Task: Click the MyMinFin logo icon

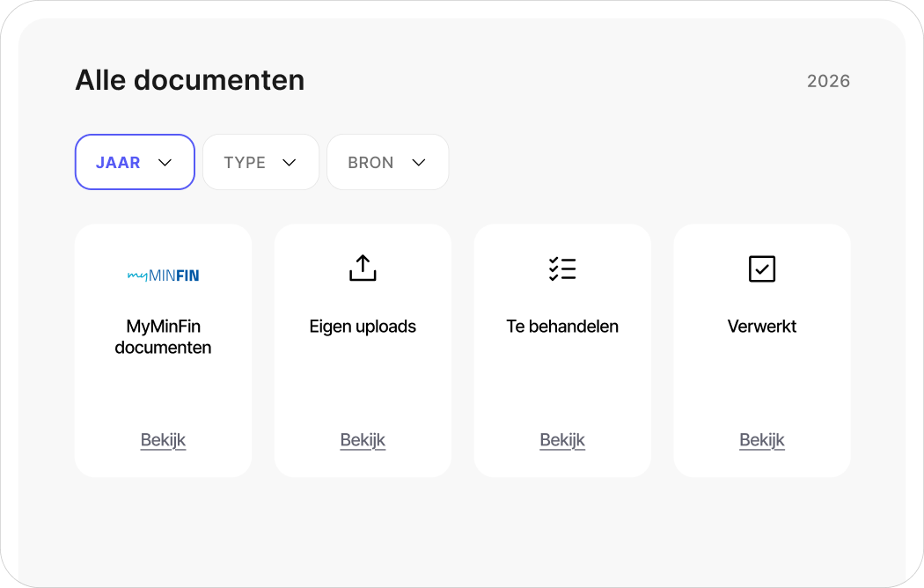Action: pos(163,276)
